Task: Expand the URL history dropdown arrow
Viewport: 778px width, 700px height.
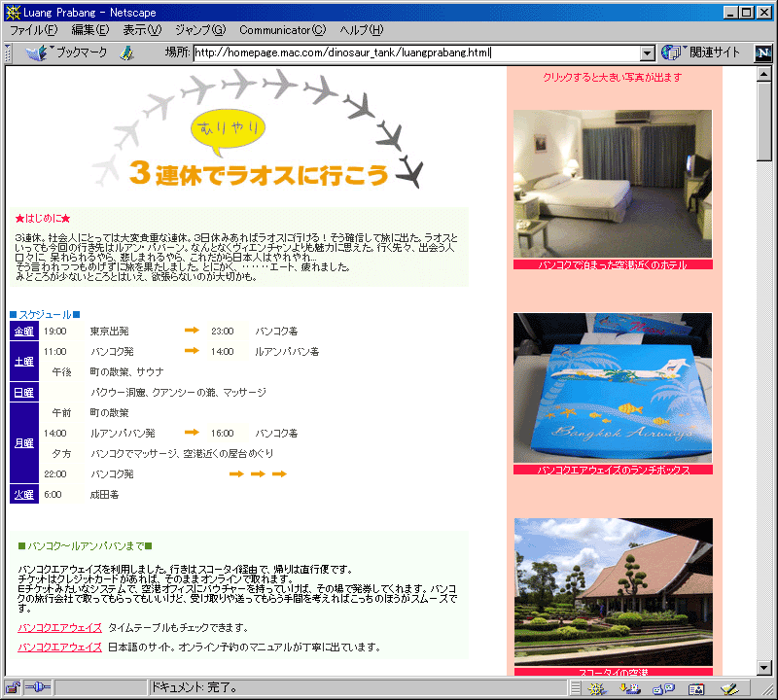Action: [x=647, y=53]
